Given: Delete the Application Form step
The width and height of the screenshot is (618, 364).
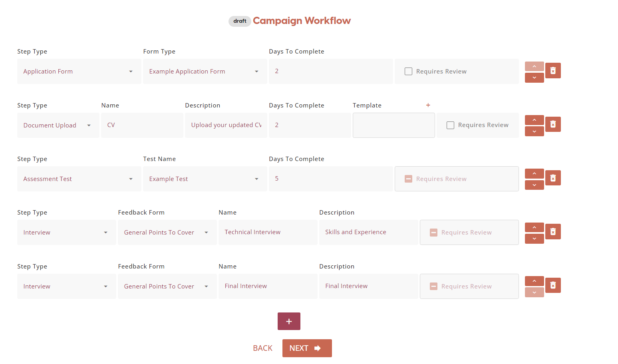Looking at the screenshot, I should (553, 71).
